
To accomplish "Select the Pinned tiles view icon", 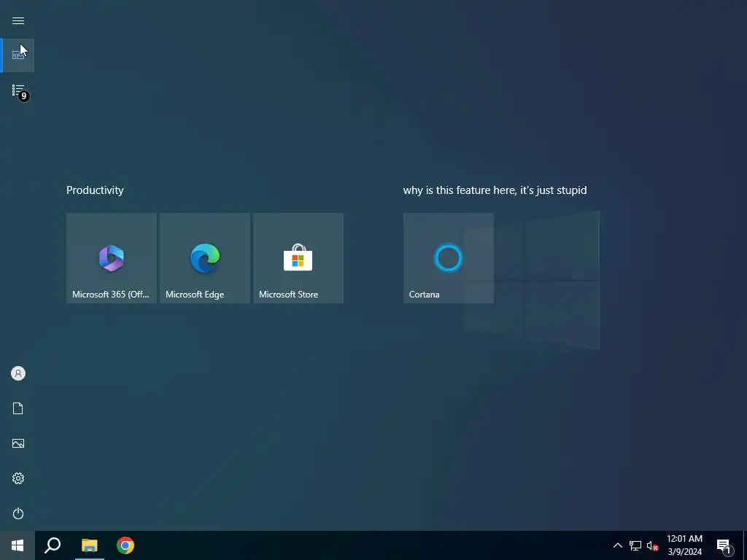I will tap(18, 55).
